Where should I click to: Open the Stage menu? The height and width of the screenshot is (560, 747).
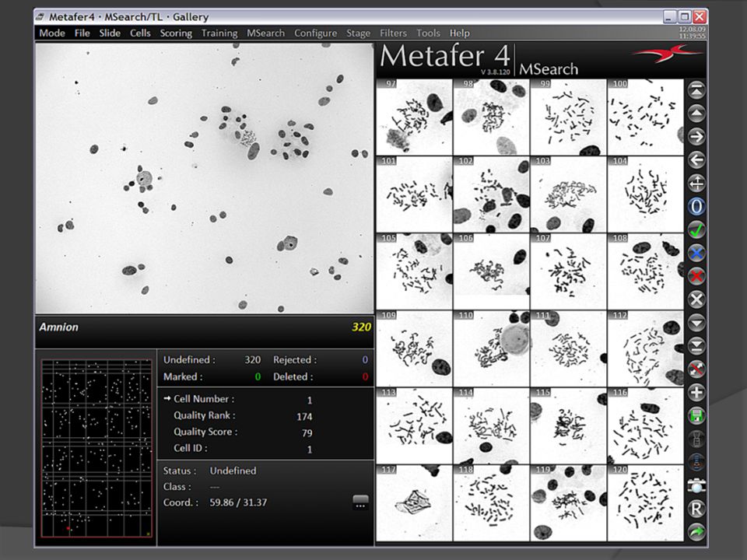(x=358, y=33)
